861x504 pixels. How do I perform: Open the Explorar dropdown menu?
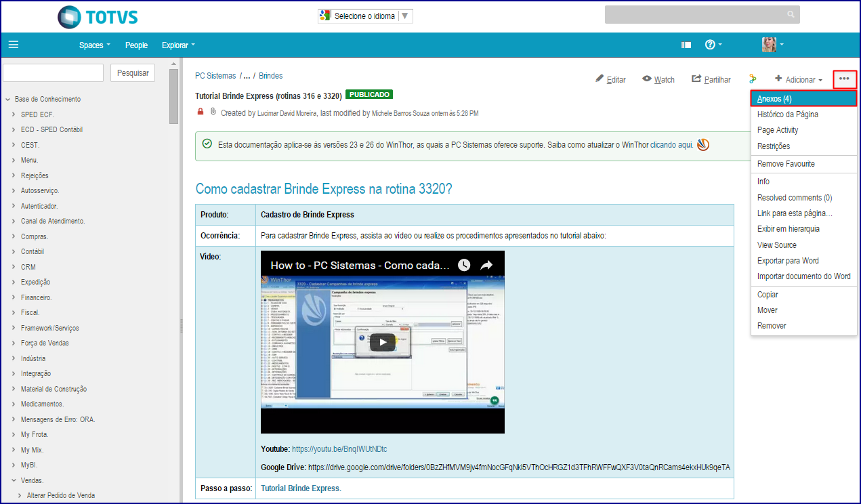point(178,45)
